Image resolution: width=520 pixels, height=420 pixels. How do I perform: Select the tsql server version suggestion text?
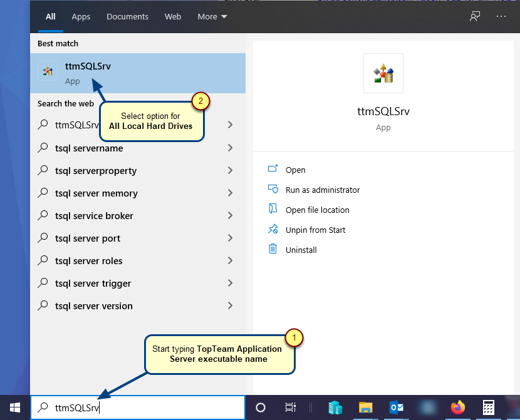tap(94, 305)
